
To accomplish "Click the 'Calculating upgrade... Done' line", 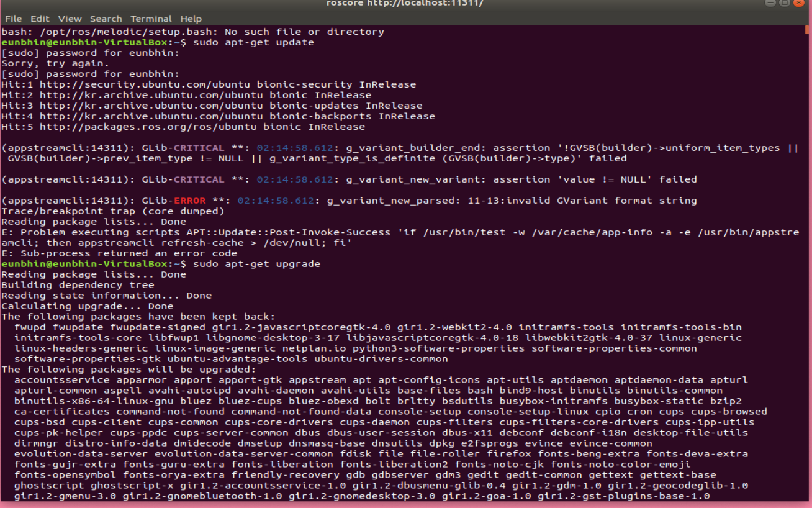I will coord(88,306).
